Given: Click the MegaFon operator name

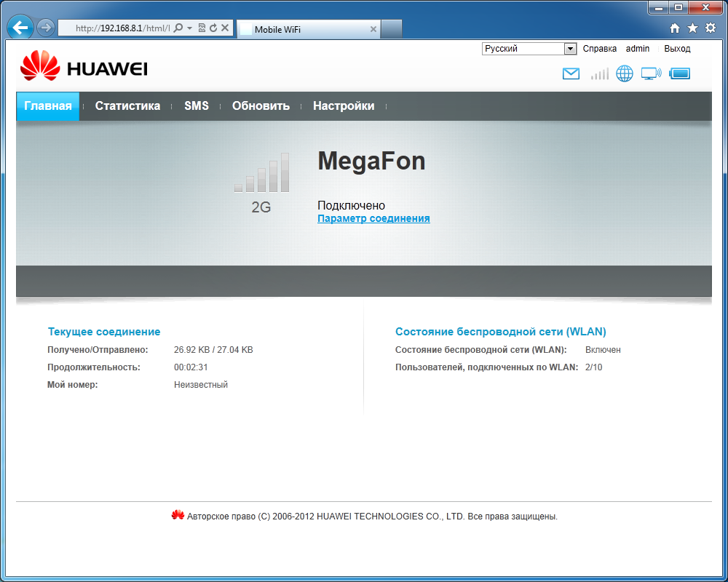Looking at the screenshot, I should point(371,161).
